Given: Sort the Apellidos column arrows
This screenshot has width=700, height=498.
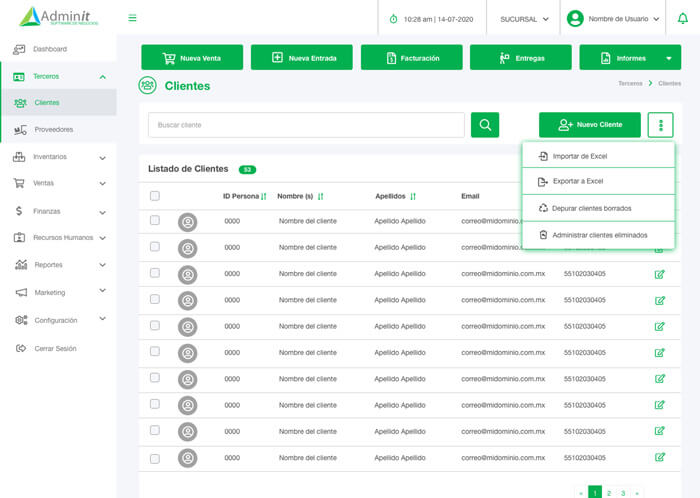Looking at the screenshot, I should tap(412, 196).
